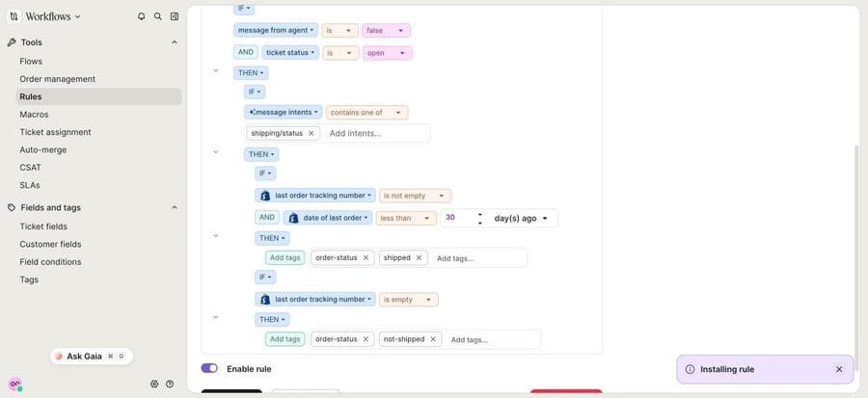Open the message from agent dropdown

click(x=276, y=31)
